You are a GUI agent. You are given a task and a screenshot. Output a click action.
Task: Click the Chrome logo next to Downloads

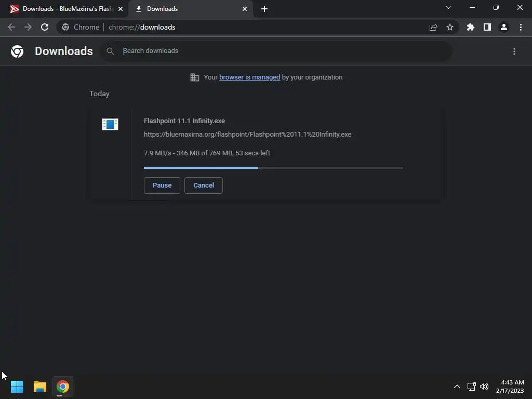click(17, 51)
